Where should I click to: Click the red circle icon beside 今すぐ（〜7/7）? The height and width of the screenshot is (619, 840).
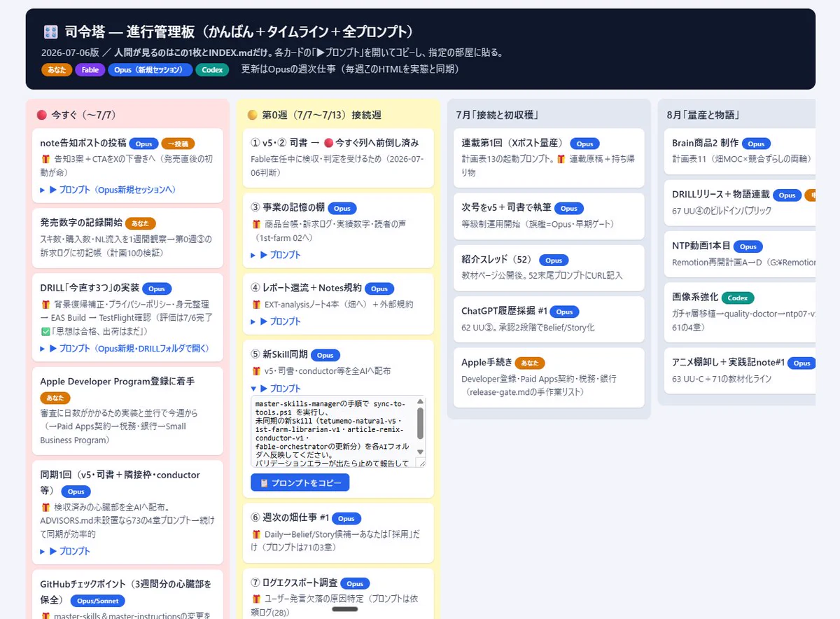coord(41,115)
